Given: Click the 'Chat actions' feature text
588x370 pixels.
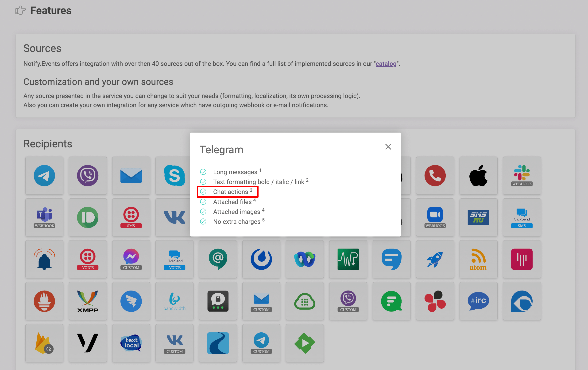Looking at the screenshot, I should (x=231, y=192).
